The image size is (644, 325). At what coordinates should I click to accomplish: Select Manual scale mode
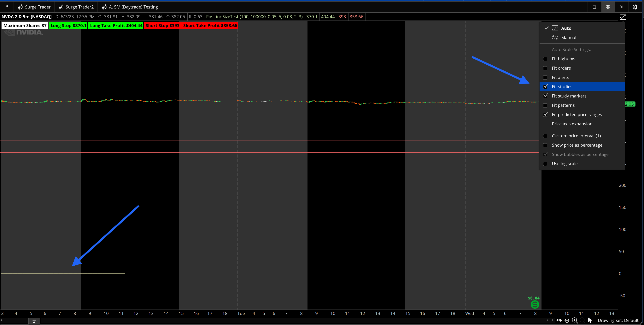tap(582, 38)
